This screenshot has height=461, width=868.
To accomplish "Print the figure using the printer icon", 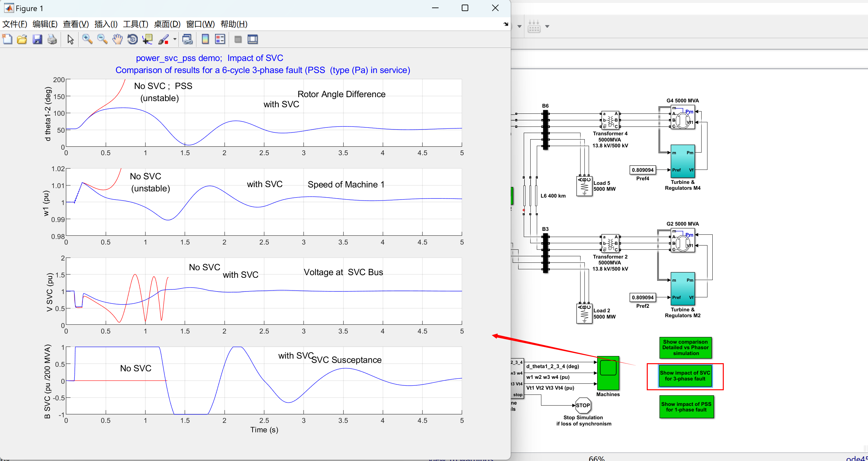I will 52,39.
